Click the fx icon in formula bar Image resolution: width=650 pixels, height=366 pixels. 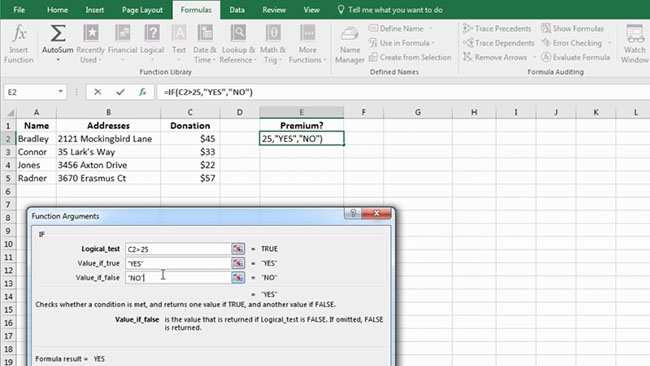(143, 92)
